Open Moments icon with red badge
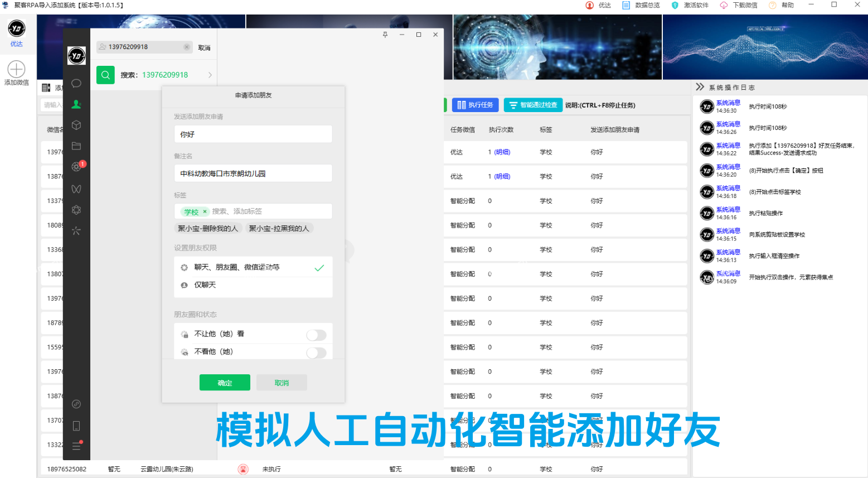 (x=77, y=166)
